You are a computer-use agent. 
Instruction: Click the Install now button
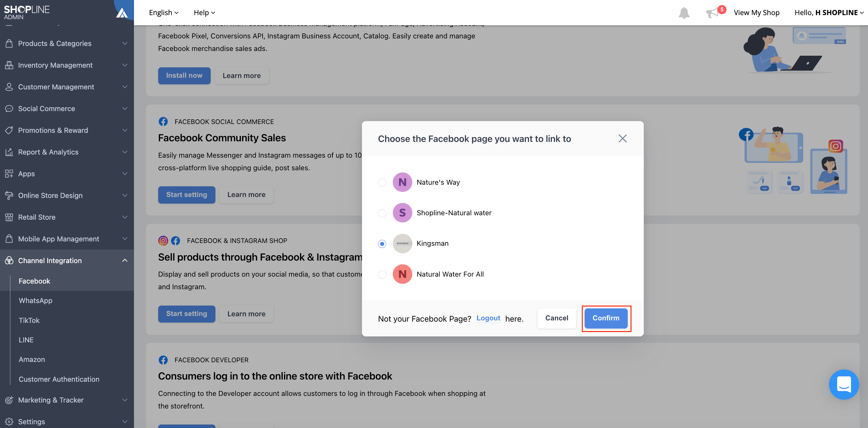pos(184,76)
